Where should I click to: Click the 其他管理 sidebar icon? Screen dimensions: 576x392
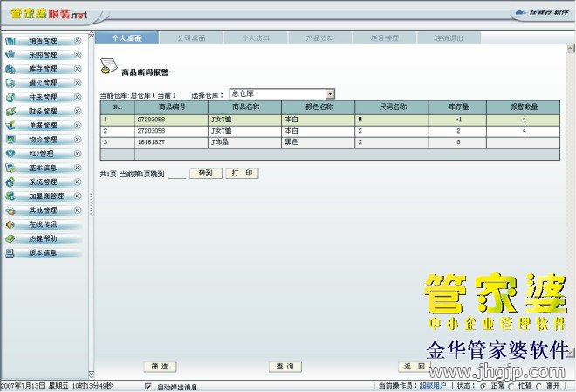10,210
